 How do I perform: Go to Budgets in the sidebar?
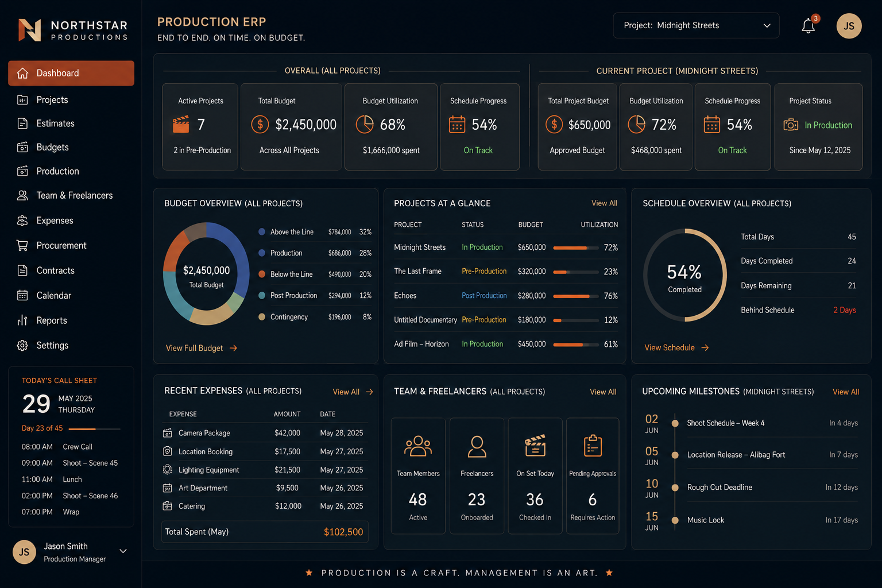(71, 147)
